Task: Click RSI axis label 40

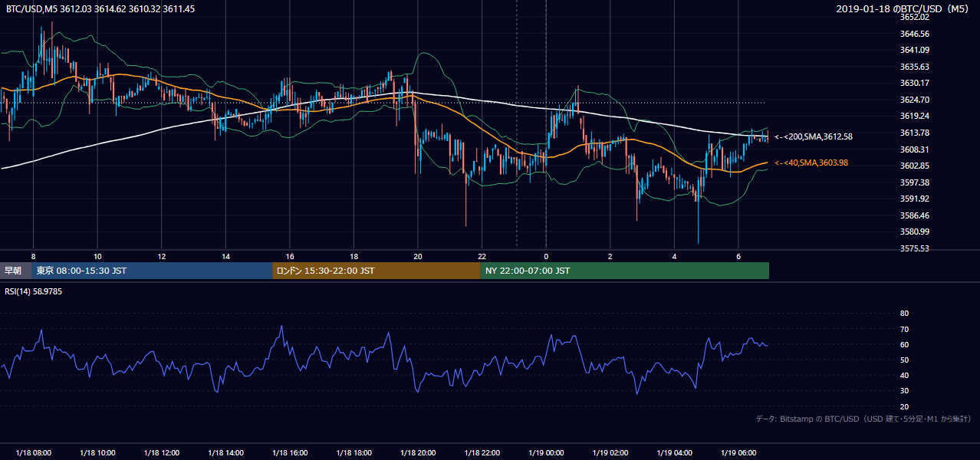Action: click(904, 375)
